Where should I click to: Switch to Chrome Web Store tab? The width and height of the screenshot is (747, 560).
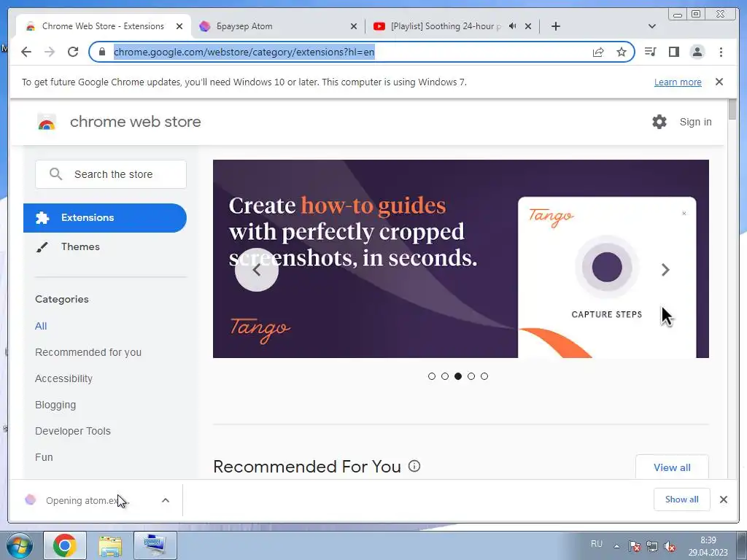[103, 26]
